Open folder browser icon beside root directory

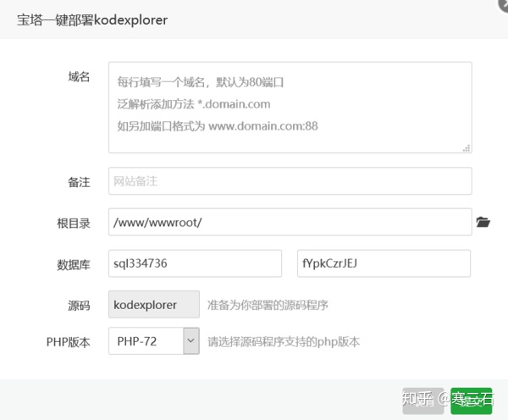[x=483, y=222]
